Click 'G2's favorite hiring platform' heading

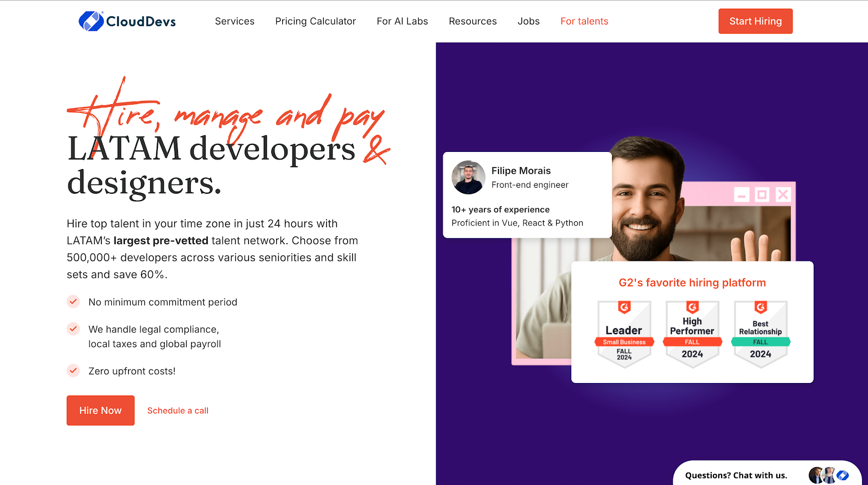(x=692, y=283)
